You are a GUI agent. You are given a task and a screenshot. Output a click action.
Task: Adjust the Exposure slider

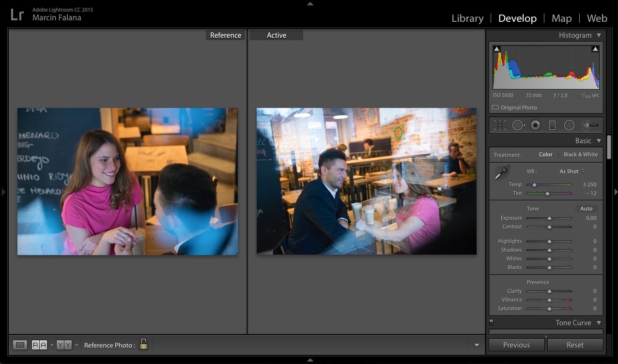pyautogui.click(x=549, y=218)
